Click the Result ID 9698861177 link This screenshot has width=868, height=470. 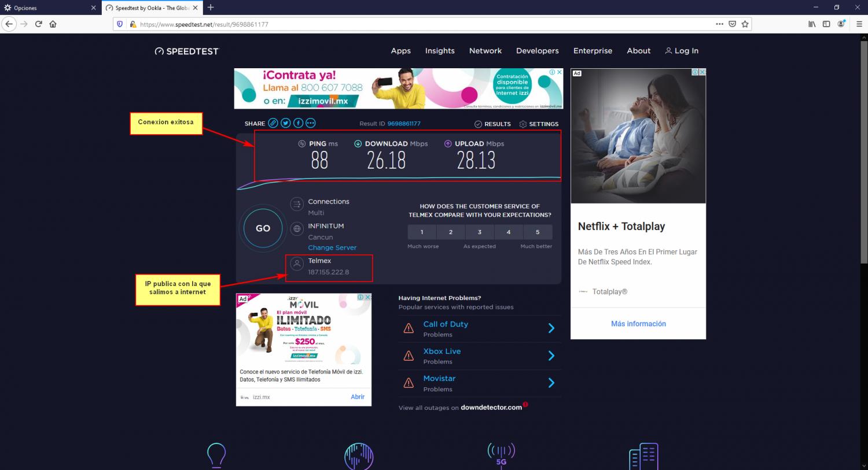tap(404, 124)
